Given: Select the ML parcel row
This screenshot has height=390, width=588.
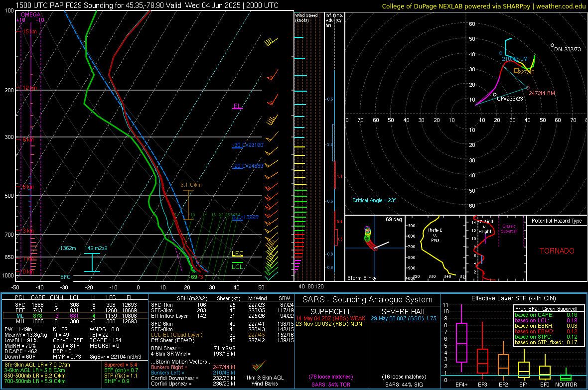Looking at the screenshot, I should tap(75, 316).
